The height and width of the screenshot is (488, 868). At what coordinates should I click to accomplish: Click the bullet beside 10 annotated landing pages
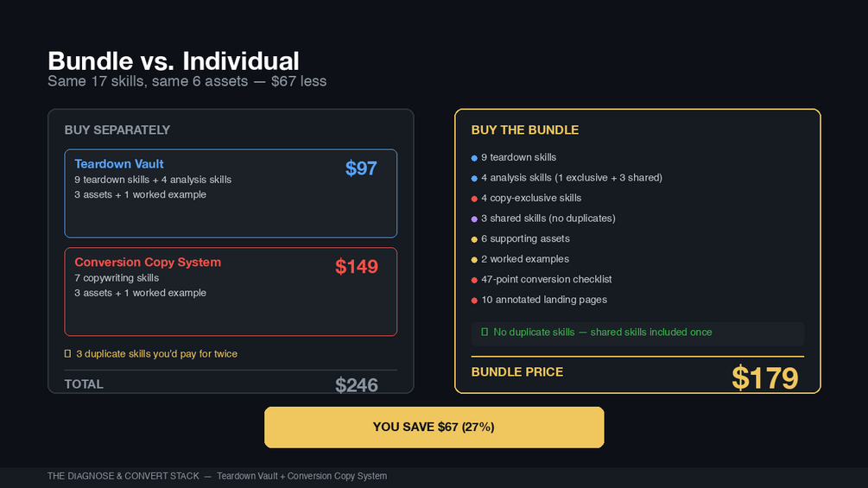point(474,301)
